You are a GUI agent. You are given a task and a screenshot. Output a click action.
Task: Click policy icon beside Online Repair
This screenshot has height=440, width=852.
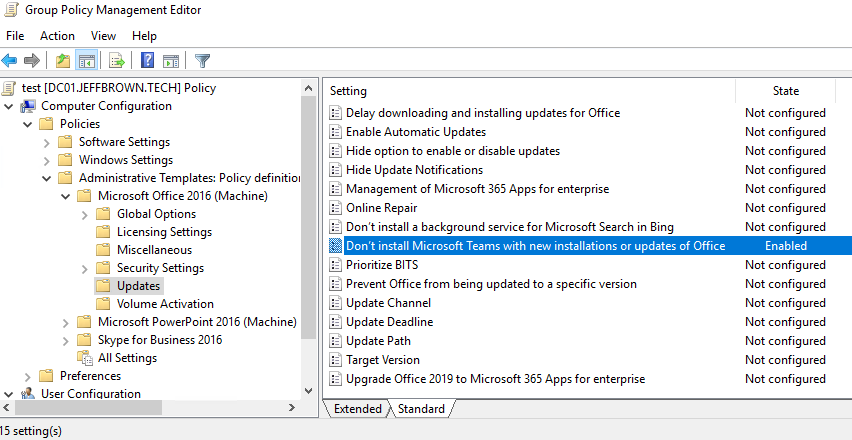click(x=336, y=208)
